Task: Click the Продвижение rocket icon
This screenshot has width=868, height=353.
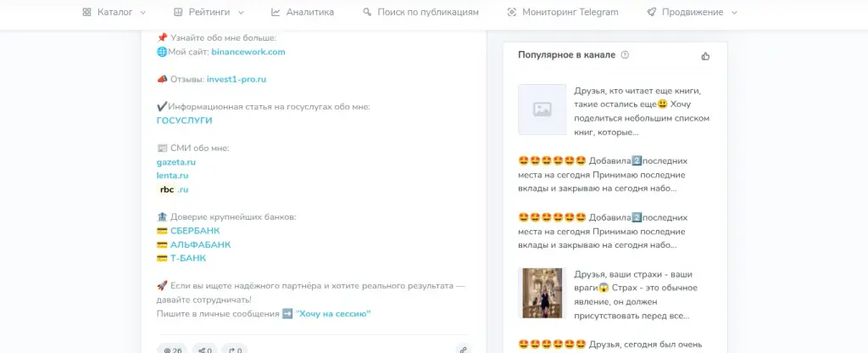Action: pyautogui.click(x=652, y=12)
